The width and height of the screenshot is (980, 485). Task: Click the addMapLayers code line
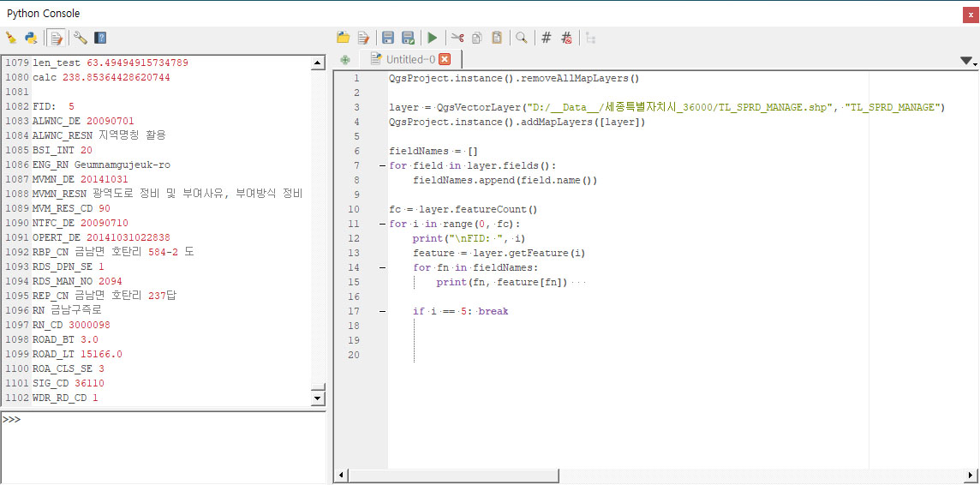click(517, 122)
